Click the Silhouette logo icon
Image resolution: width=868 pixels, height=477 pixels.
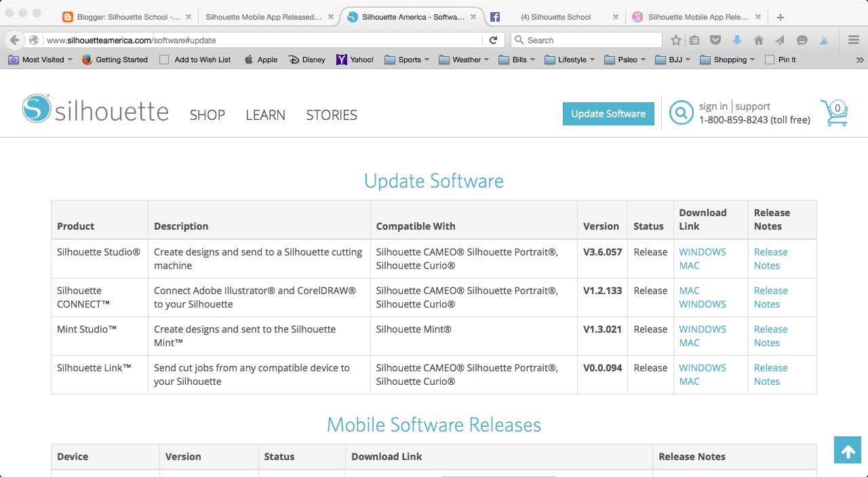tap(36, 108)
